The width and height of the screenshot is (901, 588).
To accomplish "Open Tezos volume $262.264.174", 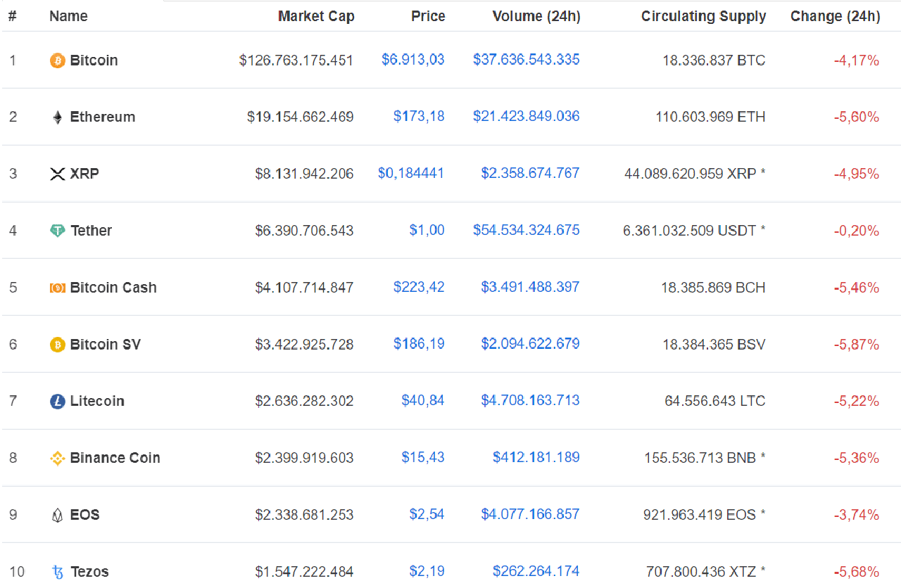I will click(x=536, y=571).
